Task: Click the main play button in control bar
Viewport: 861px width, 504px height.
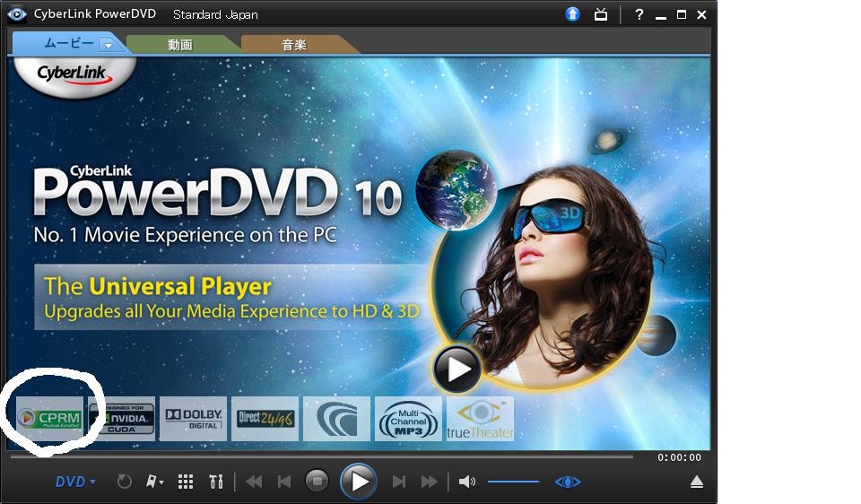Action: tap(358, 482)
